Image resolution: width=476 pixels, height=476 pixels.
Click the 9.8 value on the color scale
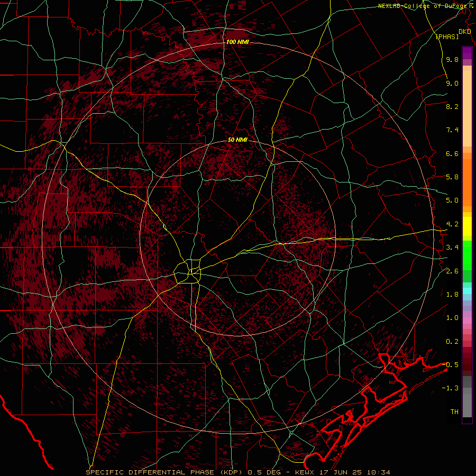click(x=452, y=60)
